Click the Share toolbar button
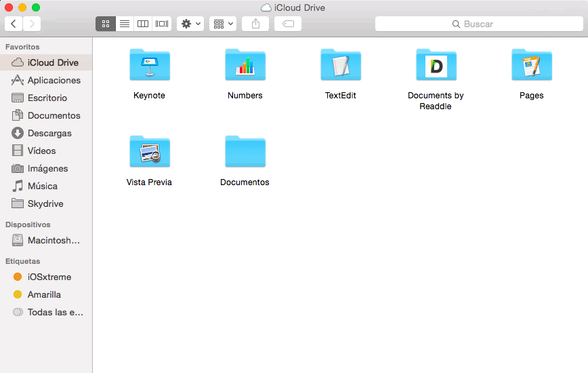588x373 pixels. tap(255, 24)
